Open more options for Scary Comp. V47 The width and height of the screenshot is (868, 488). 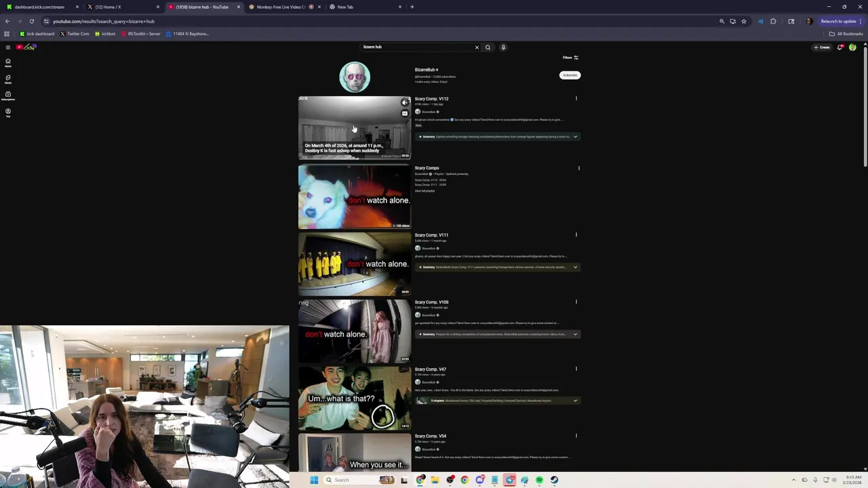[x=576, y=369]
